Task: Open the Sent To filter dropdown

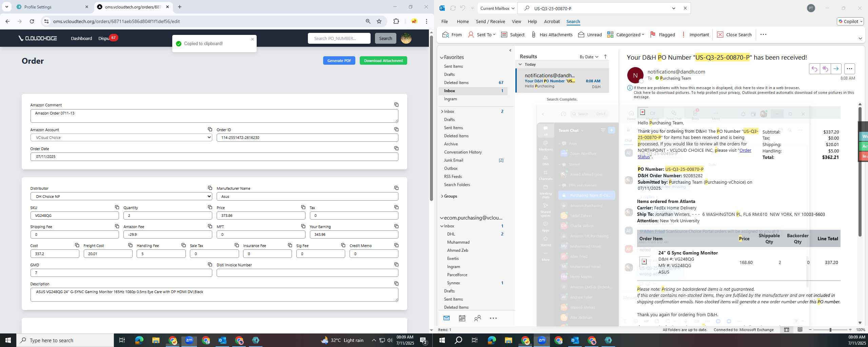Action: coord(481,35)
